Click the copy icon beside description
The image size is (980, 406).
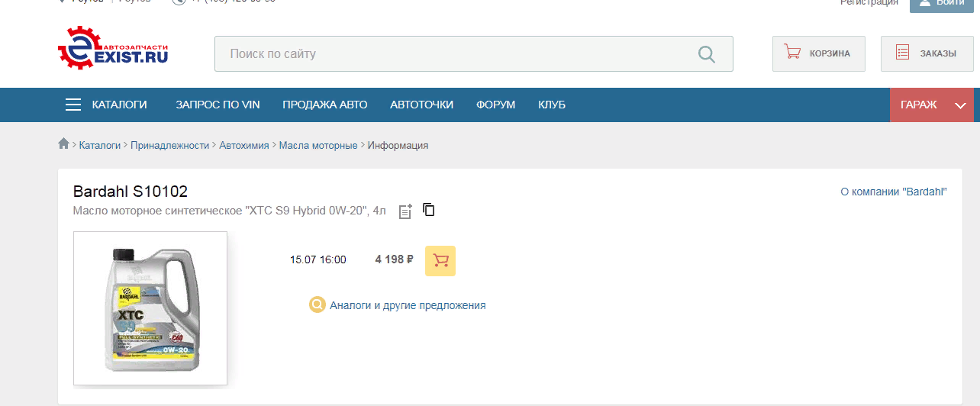click(429, 210)
